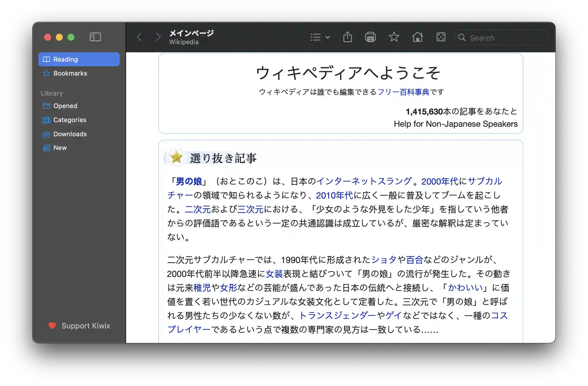Open the Downloads library section
This screenshot has width=588, height=386.
pos(79,134)
